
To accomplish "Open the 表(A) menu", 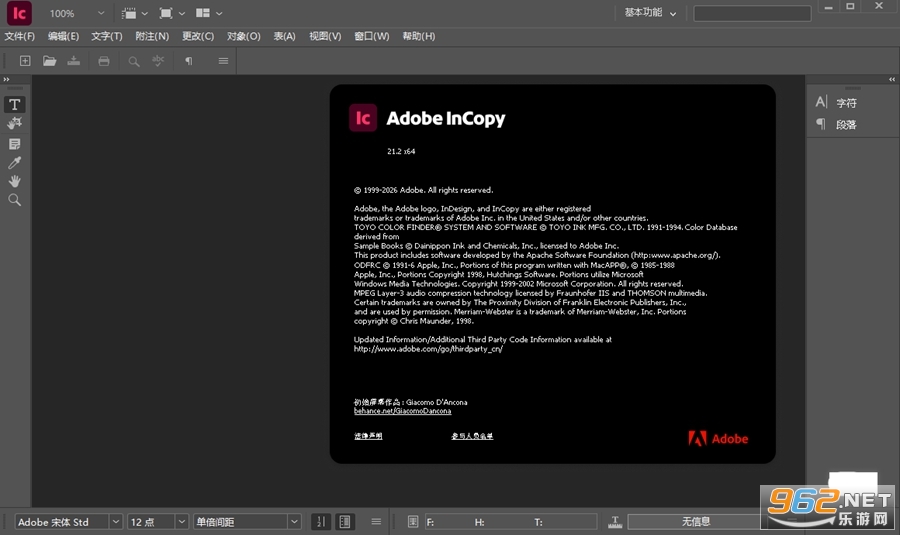I will (x=284, y=36).
